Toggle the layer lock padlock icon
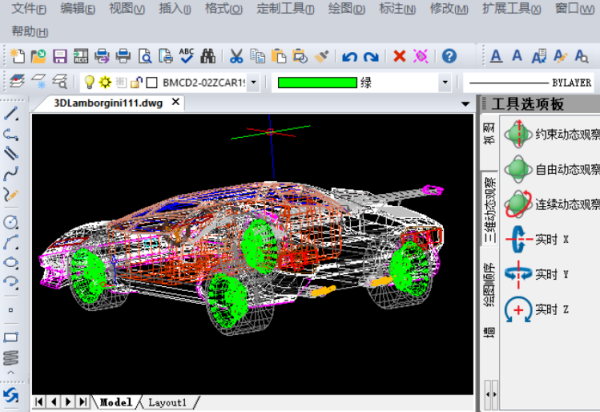 tap(136, 82)
